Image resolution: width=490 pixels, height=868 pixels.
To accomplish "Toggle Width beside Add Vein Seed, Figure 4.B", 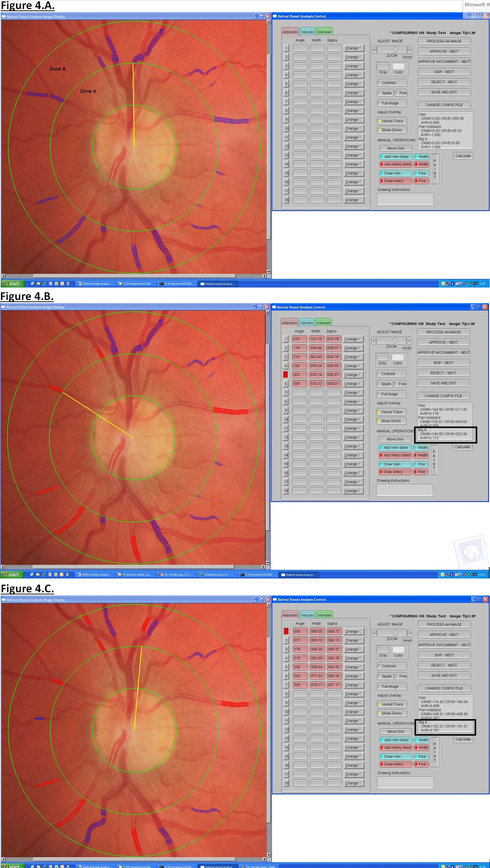I will click(x=421, y=448).
